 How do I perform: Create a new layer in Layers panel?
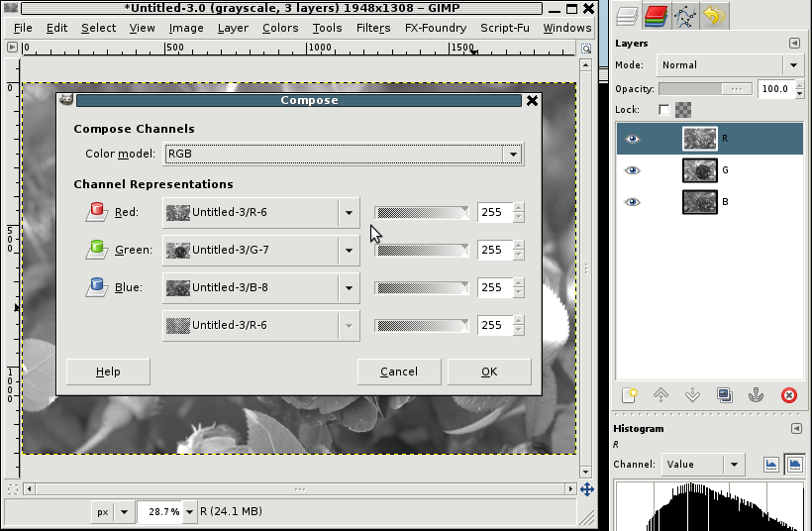coord(629,395)
